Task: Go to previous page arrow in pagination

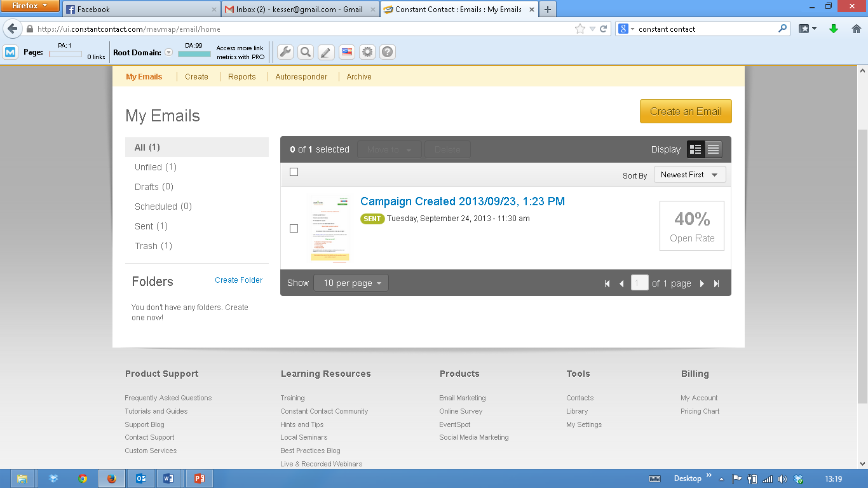Action: 622,283
